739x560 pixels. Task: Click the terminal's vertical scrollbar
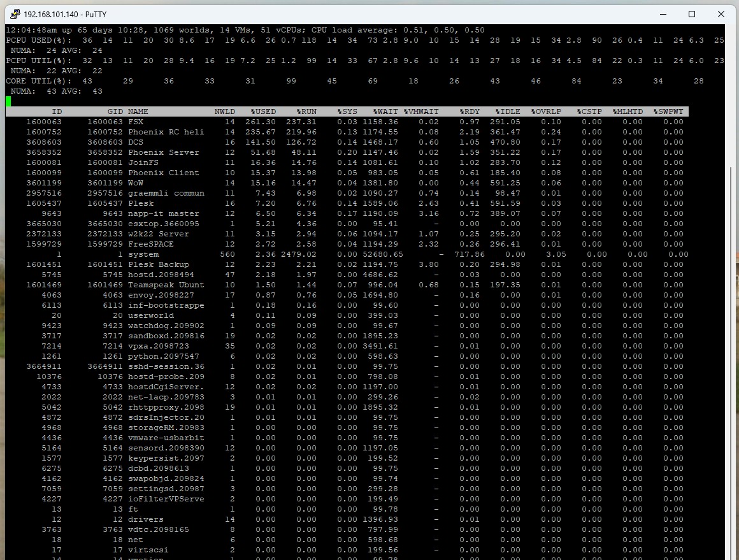[x=730, y=287]
